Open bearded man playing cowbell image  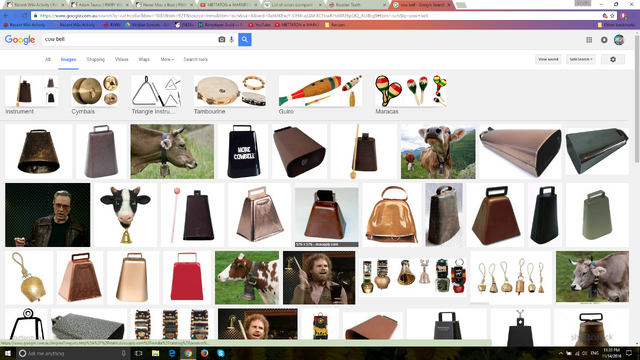319,278
